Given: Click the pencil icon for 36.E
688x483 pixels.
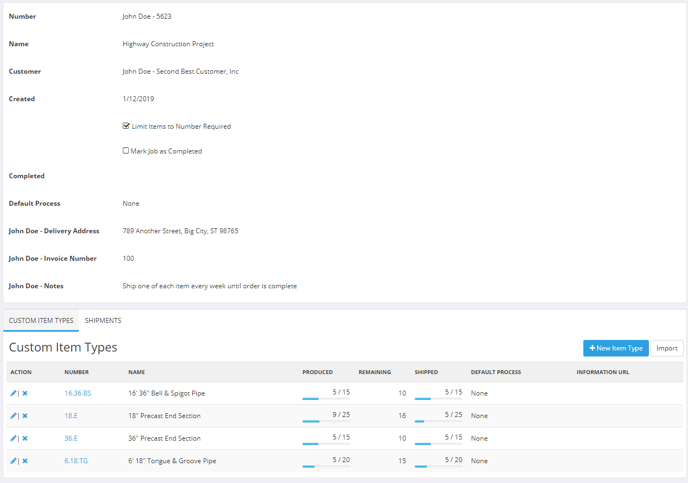Looking at the screenshot, I should tap(13, 438).
